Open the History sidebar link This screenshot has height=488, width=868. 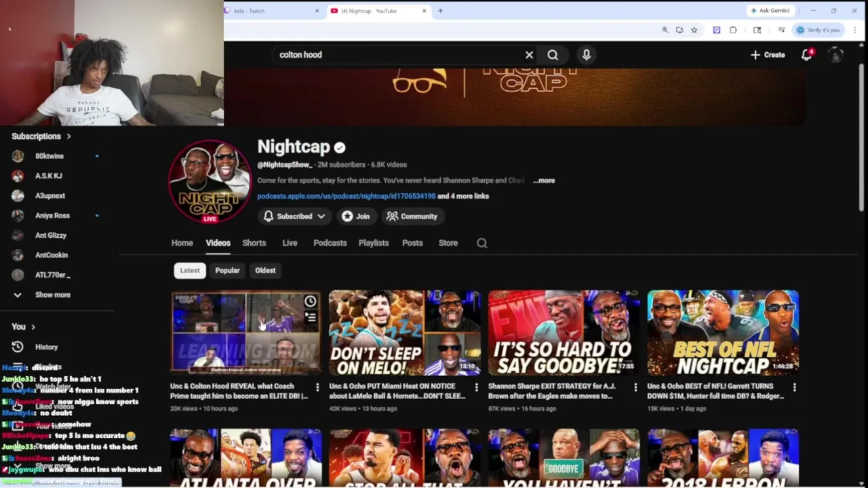click(x=46, y=347)
